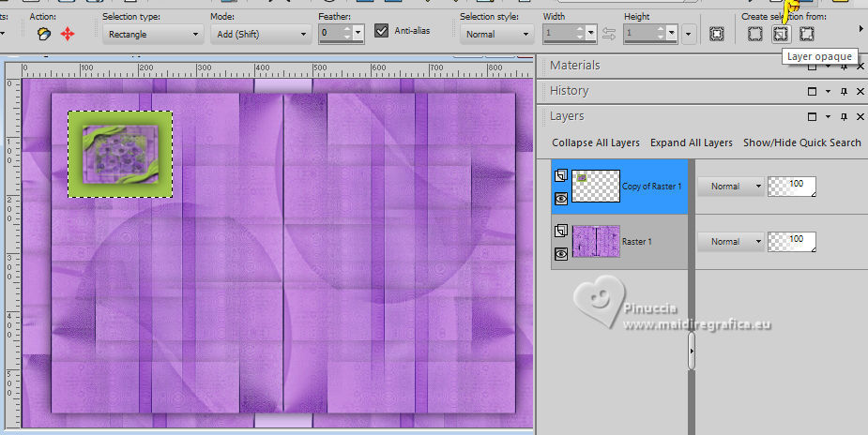
Task: Click the Materials palette title
Action: point(575,66)
